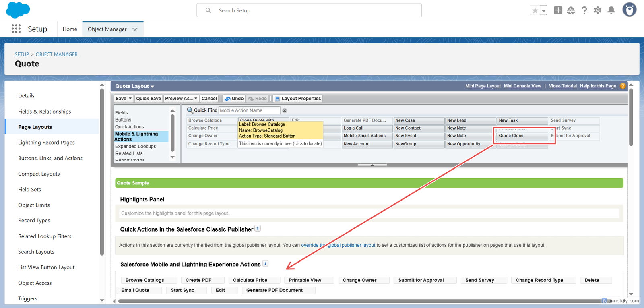Switch to the Home tab
The image size is (644, 308).
click(x=70, y=29)
